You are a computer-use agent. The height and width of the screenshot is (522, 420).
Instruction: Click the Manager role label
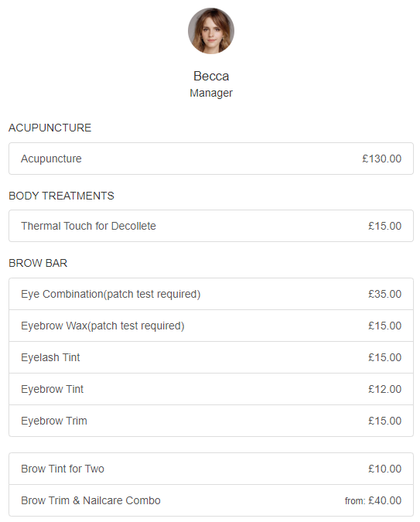pos(211,93)
